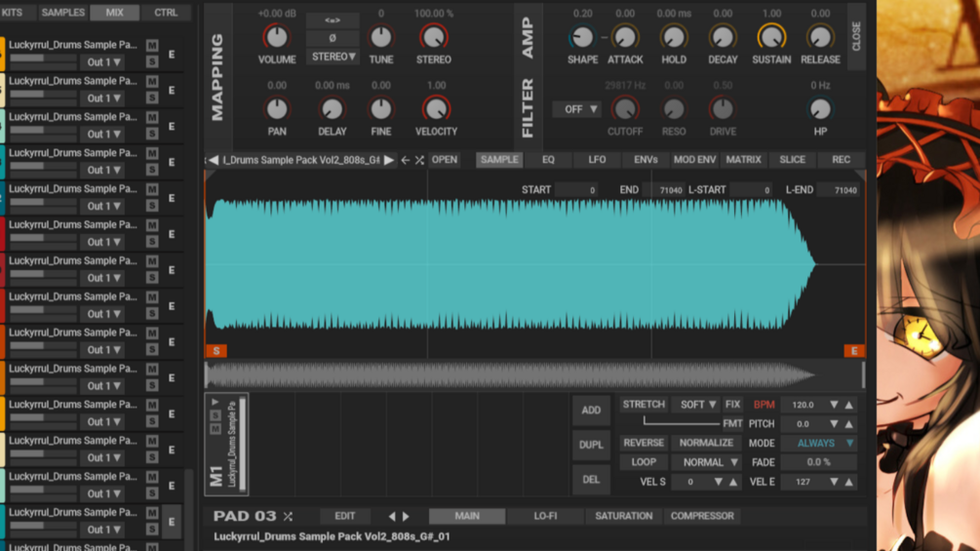The height and width of the screenshot is (551, 980).
Task: Toggle the FIX button
Action: [732, 404]
